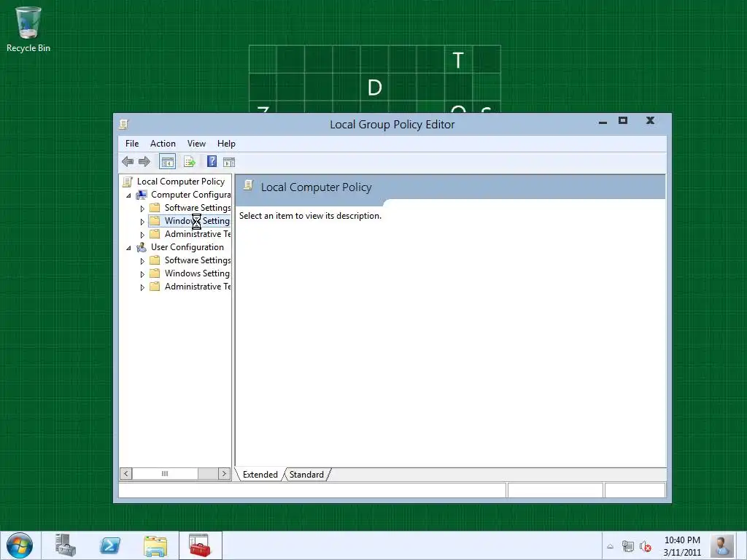The height and width of the screenshot is (560, 747).
Task: Toggle Show/Hide Action Pane toolbar icon
Action: 229,163
